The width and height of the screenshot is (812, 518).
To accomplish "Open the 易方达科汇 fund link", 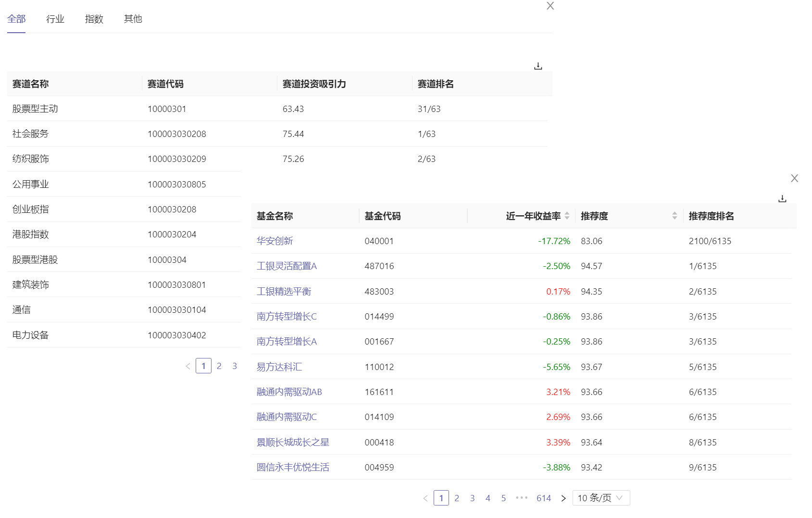I will (279, 367).
